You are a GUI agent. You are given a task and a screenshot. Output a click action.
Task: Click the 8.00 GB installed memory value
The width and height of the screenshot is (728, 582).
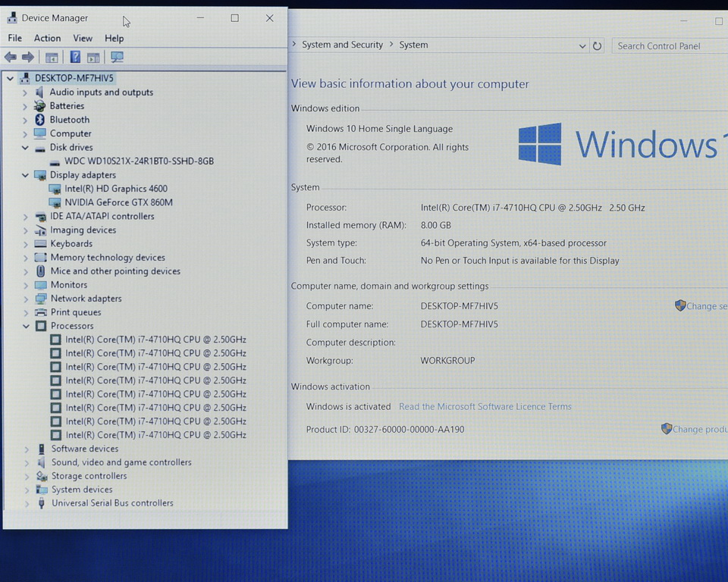click(435, 225)
